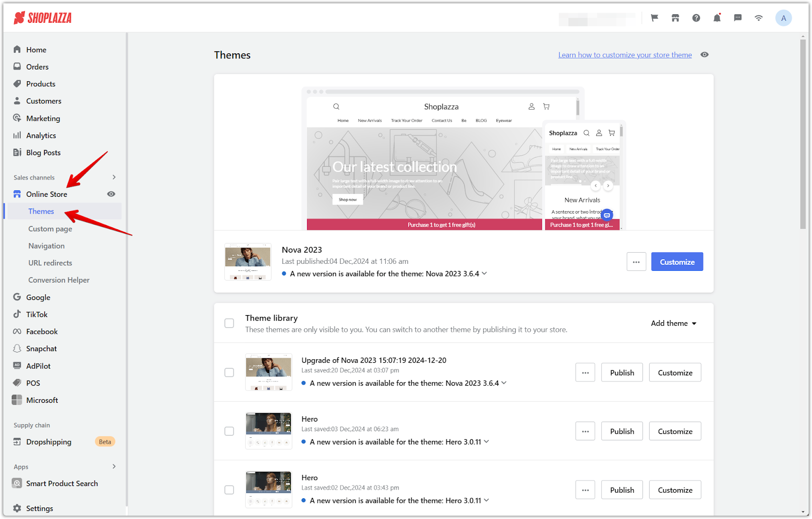Tick the checkbox for Upgrade of Nova 2023
The width and height of the screenshot is (812, 519).
tap(229, 372)
